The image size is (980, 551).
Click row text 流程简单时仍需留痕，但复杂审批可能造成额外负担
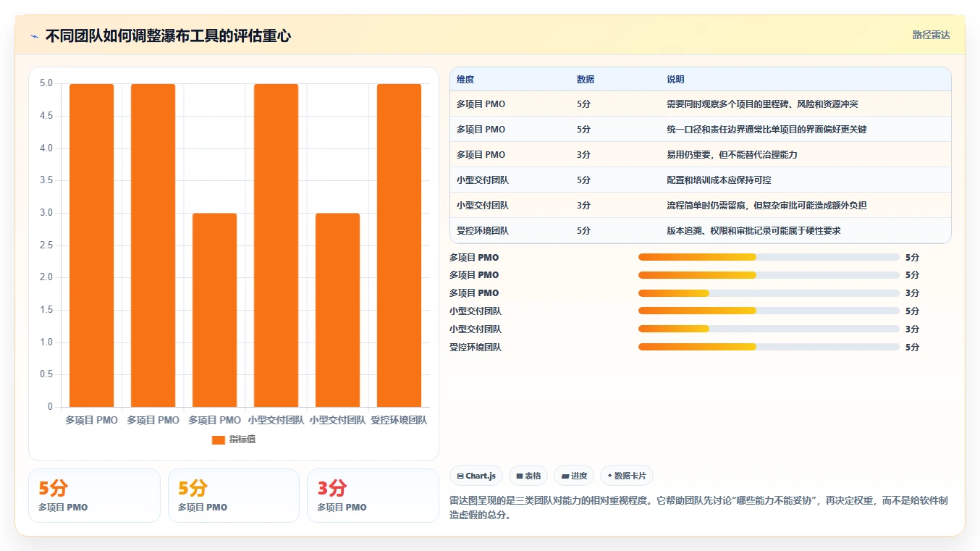tap(766, 206)
